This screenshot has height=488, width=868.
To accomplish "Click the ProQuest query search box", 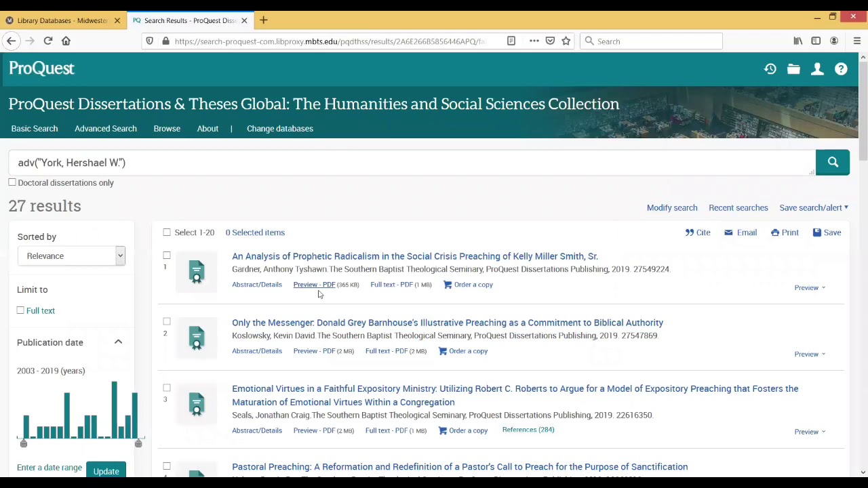I will pyautogui.click(x=412, y=163).
